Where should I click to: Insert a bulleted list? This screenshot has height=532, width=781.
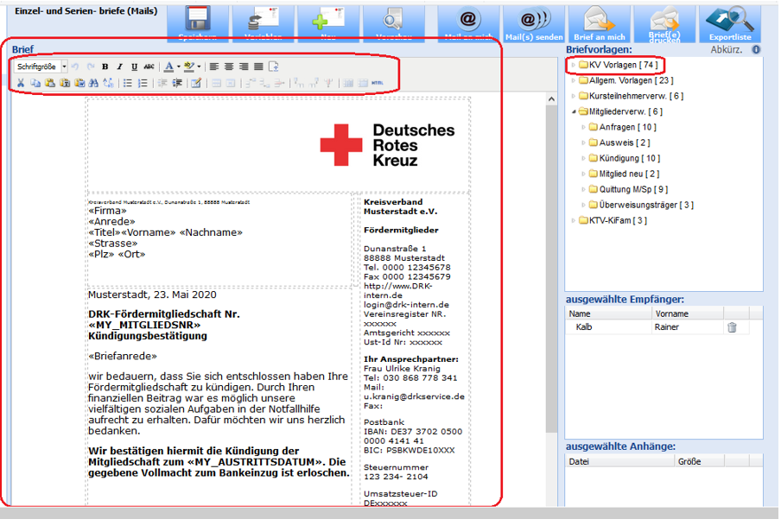tap(128, 83)
